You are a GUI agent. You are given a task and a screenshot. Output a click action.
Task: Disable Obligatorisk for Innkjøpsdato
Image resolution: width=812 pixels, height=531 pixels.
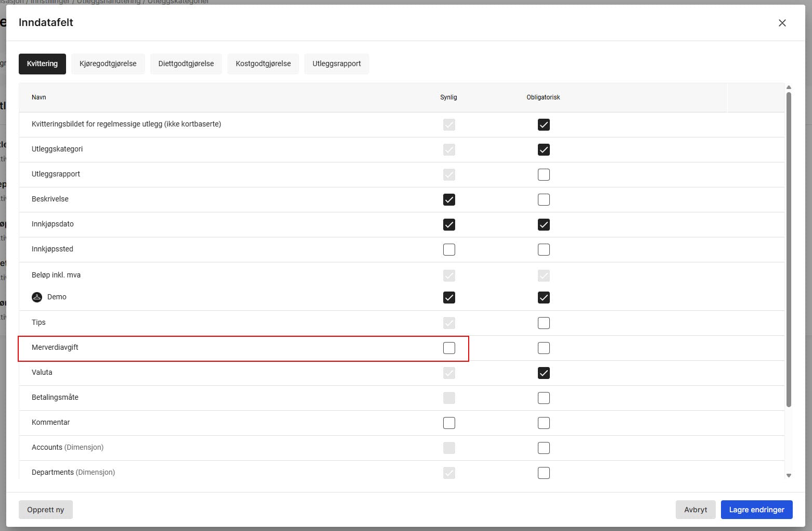[x=544, y=224]
